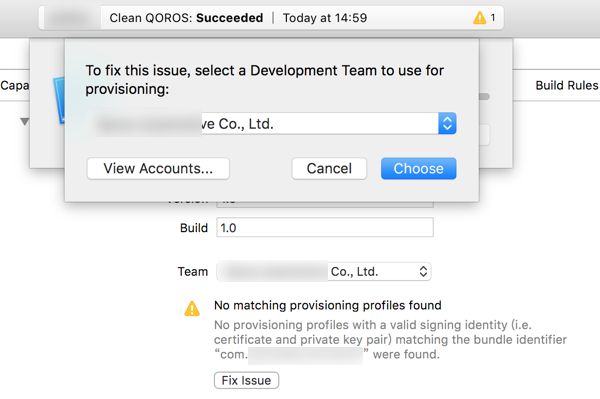Click the Clean QOROS Succeeded status text
The height and width of the screenshot is (399, 600).
[186, 18]
